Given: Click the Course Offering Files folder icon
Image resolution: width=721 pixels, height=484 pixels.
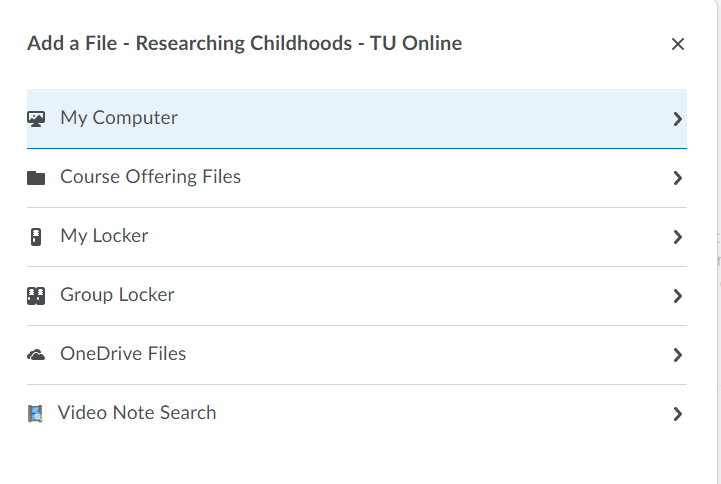Looking at the screenshot, I should tap(36, 178).
